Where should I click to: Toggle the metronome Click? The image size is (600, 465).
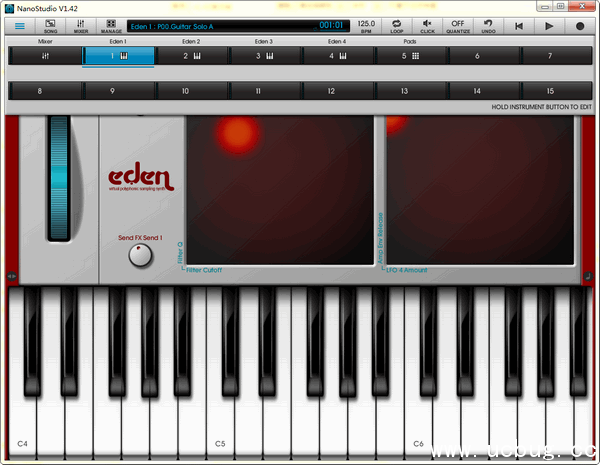point(428,25)
